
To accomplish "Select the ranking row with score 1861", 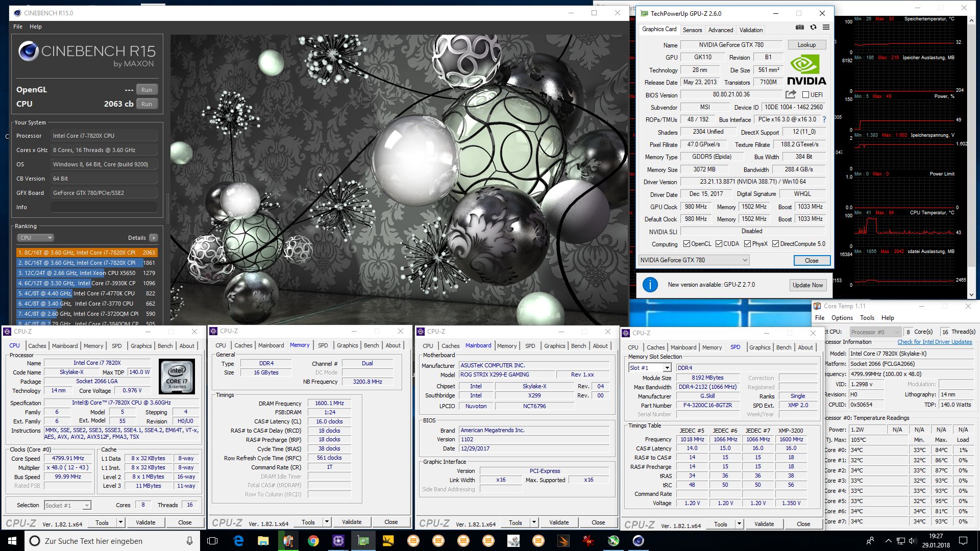I will (87, 263).
